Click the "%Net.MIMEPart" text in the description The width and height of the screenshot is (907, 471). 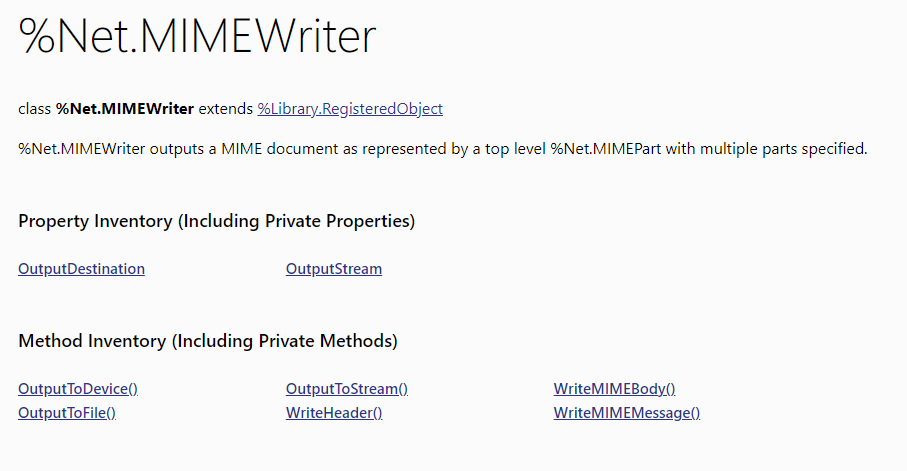pyautogui.click(x=606, y=149)
